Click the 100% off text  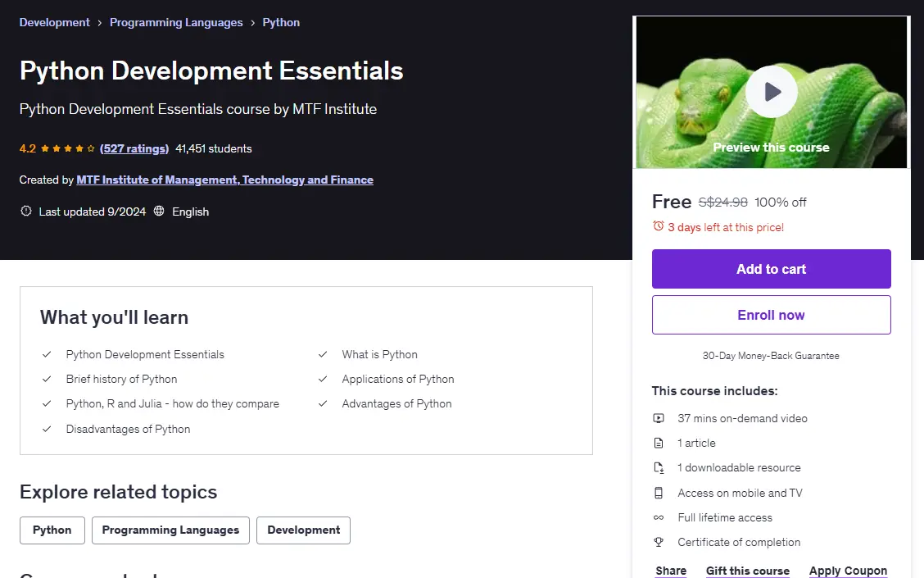click(x=780, y=203)
